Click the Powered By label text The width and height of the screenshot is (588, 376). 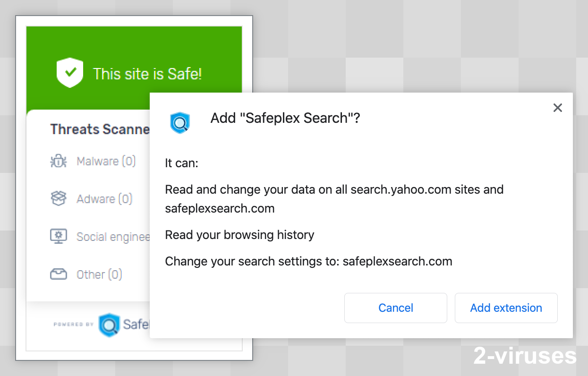[72, 325]
